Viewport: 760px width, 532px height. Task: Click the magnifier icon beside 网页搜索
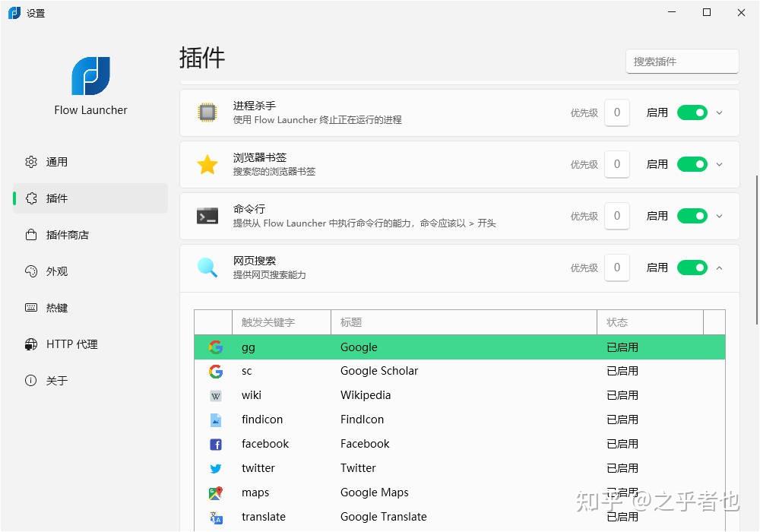pos(207,268)
